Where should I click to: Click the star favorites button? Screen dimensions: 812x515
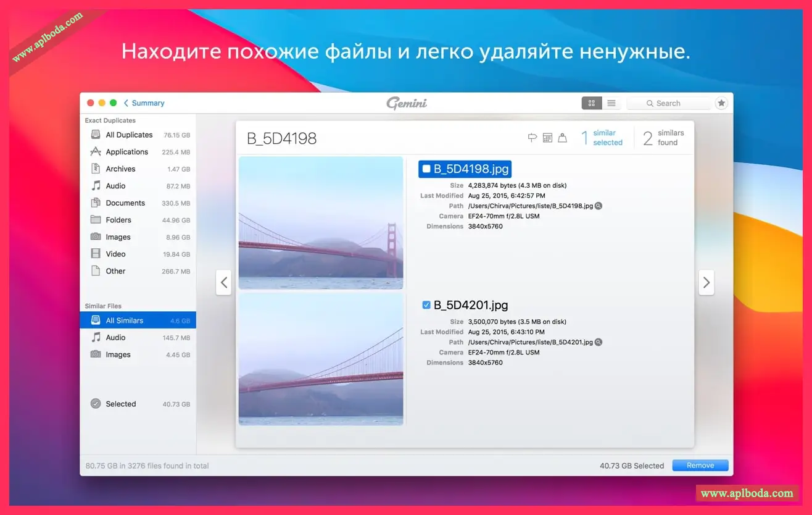721,103
